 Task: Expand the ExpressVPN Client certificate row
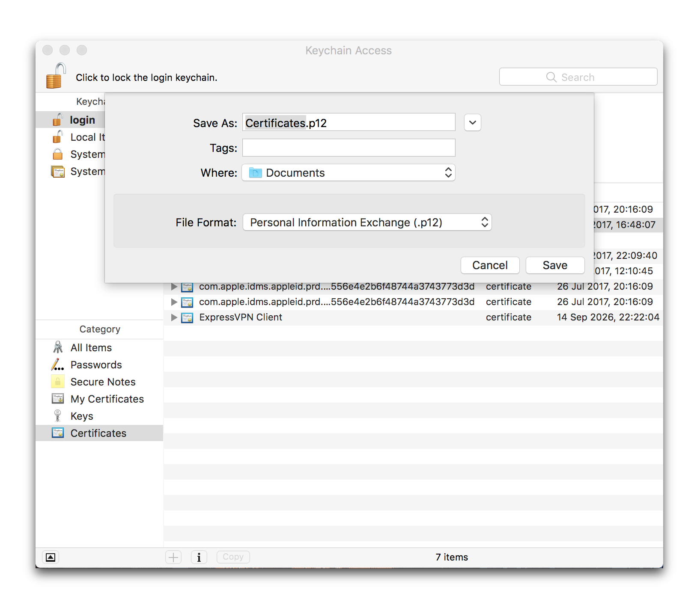tap(174, 317)
